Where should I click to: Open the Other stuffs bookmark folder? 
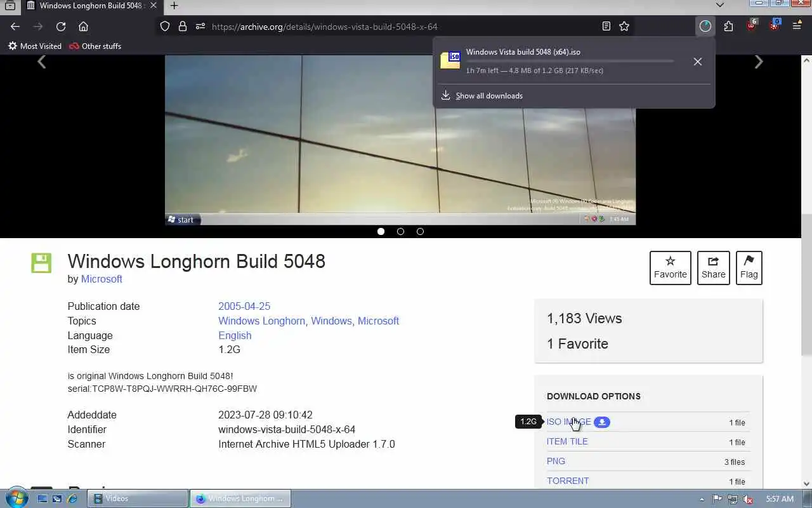click(95, 46)
